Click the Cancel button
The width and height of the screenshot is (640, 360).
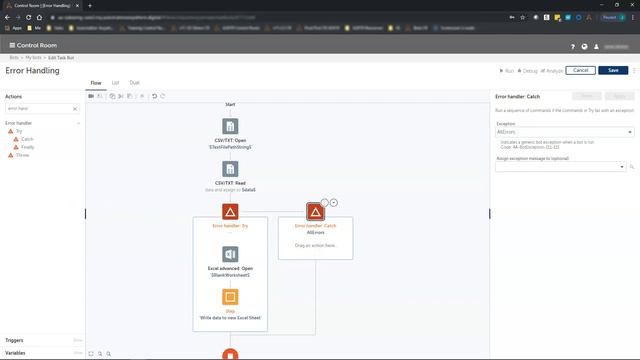(x=580, y=71)
